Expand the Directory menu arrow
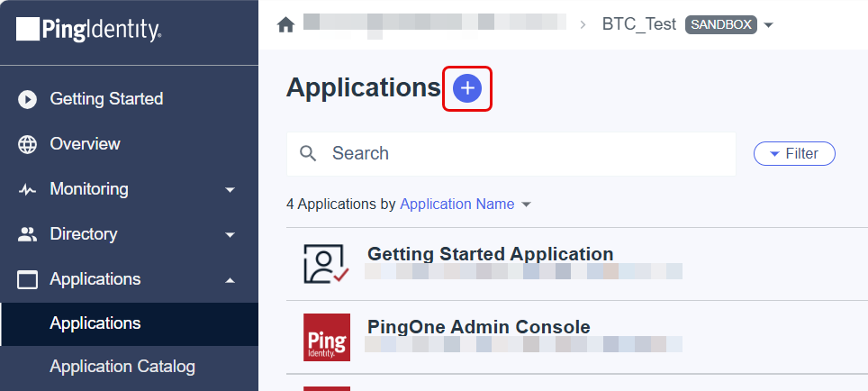 coord(231,235)
